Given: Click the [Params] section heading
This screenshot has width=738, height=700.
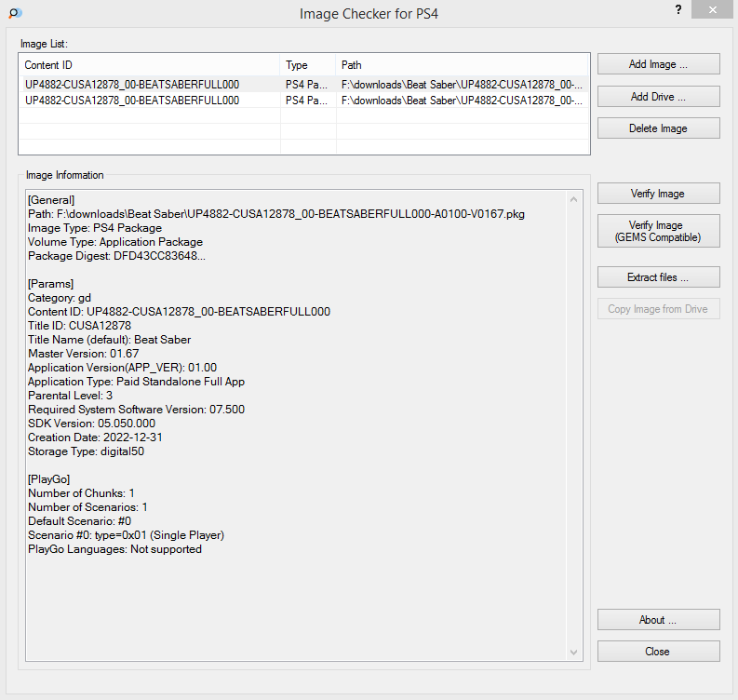Looking at the screenshot, I should point(51,284).
